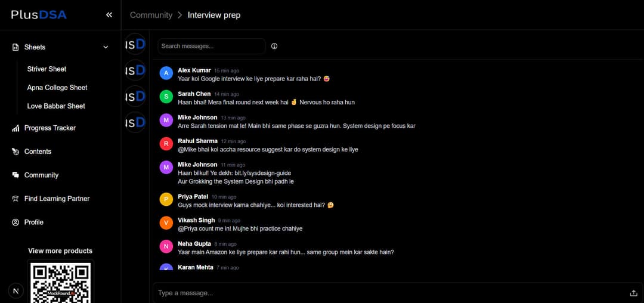Click the Sheets document icon
This screenshot has width=644, height=303.
pyautogui.click(x=16, y=47)
